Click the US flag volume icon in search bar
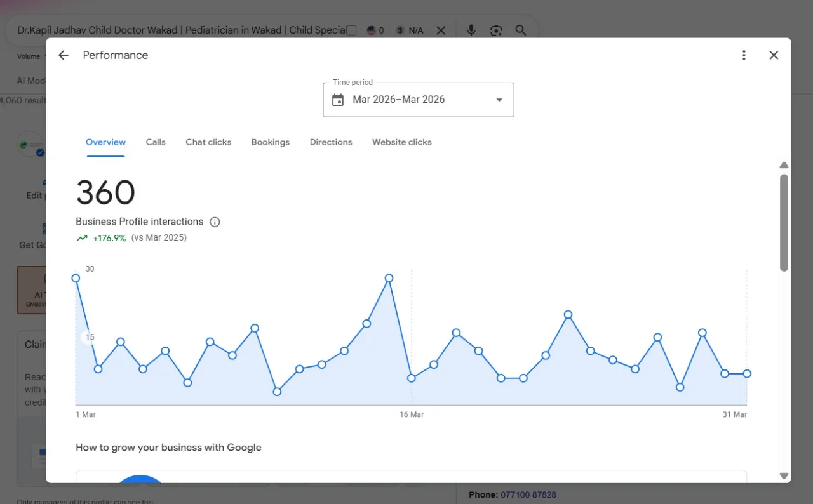 372,30
